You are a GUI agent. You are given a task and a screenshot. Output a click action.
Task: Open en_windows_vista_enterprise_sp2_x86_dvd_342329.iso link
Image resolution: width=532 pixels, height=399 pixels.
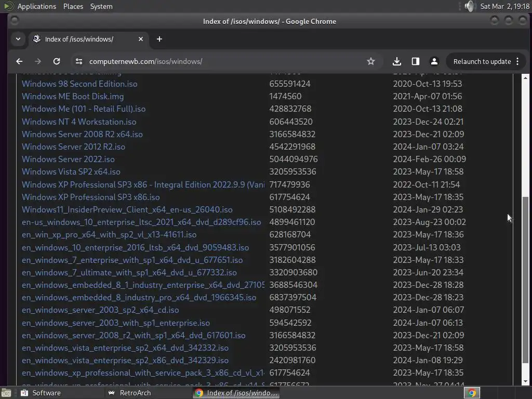coord(125,361)
